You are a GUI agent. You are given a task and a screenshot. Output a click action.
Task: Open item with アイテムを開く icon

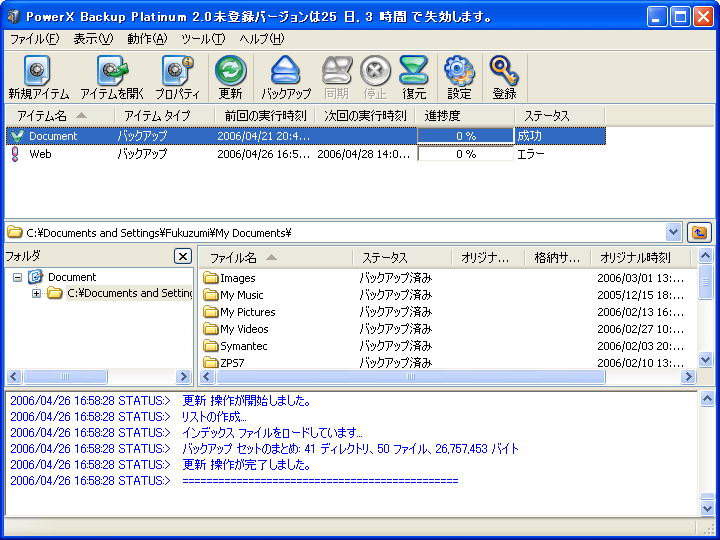(112, 71)
